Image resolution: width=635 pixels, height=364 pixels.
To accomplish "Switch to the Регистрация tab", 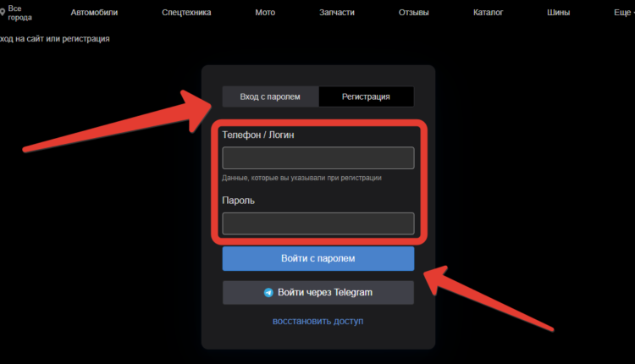I will point(366,97).
